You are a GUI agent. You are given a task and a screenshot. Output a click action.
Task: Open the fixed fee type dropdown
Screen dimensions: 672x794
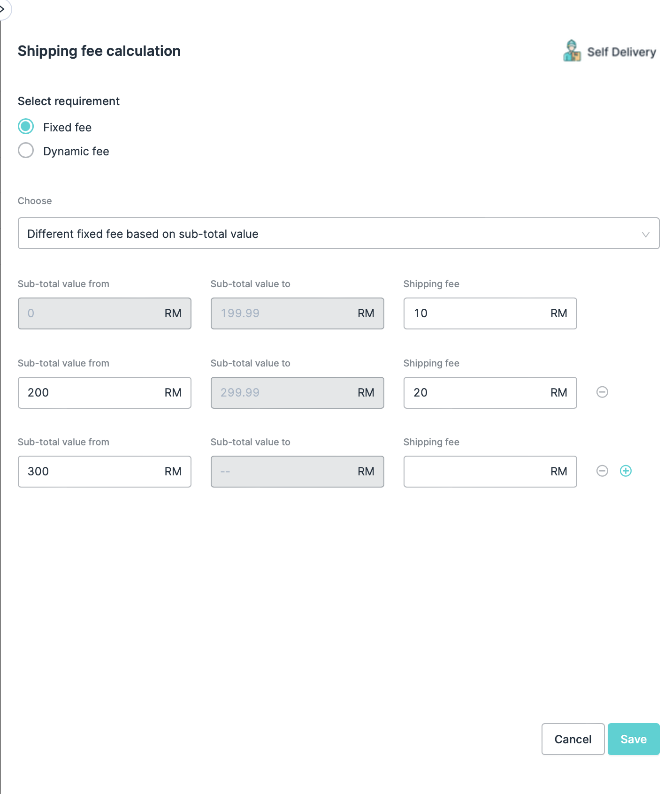point(338,233)
